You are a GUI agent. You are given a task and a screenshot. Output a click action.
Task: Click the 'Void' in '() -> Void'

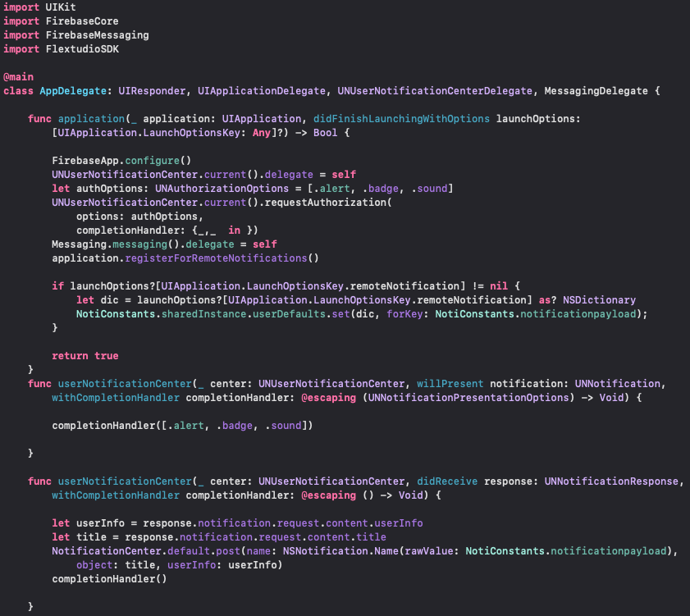410,495
